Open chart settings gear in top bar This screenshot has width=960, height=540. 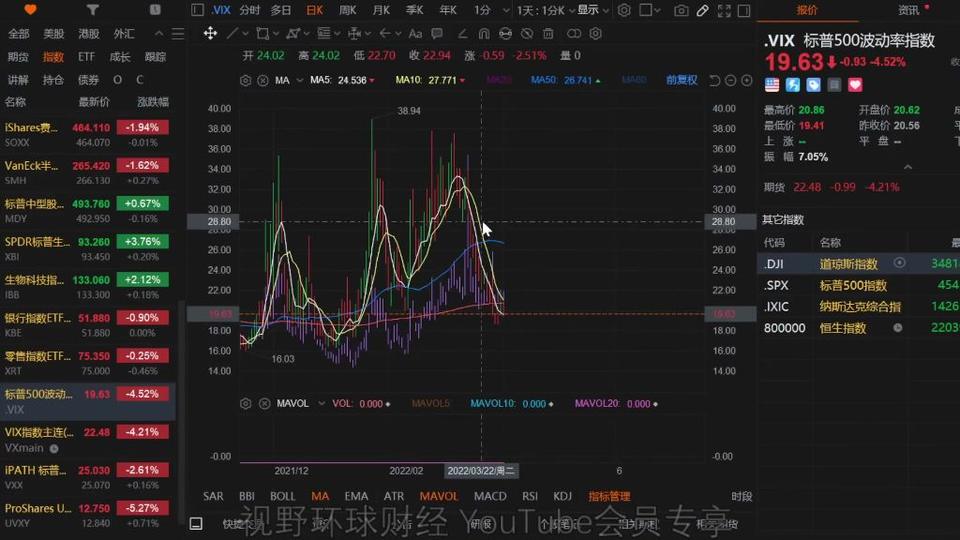[x=624, y=10]
